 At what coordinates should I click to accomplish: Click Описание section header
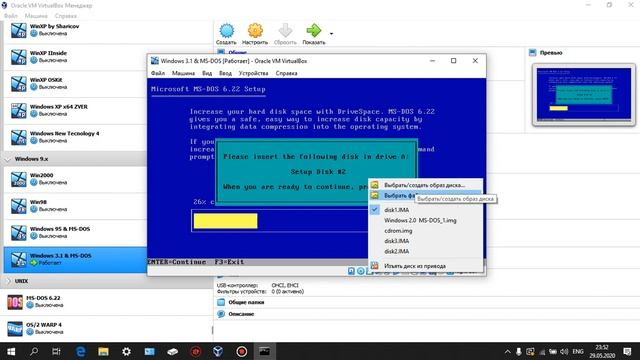[x=241, y=314]
